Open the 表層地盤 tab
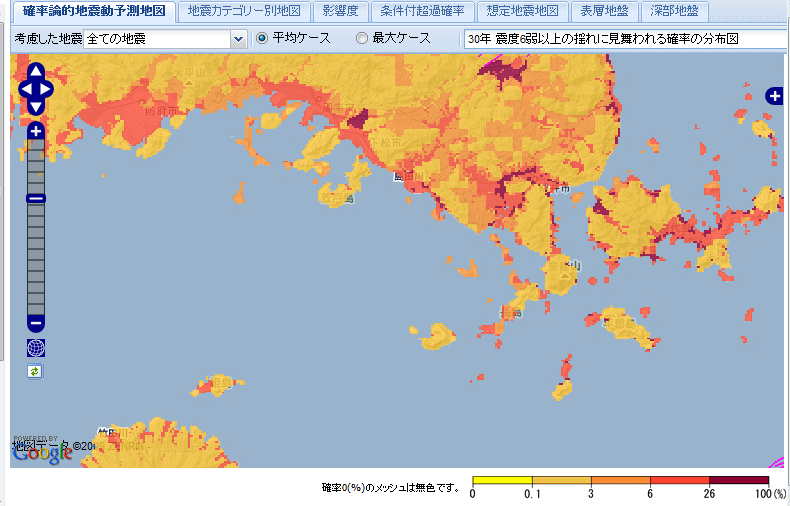Viewport: 790px width, 506px height. (x=606, y=12)
